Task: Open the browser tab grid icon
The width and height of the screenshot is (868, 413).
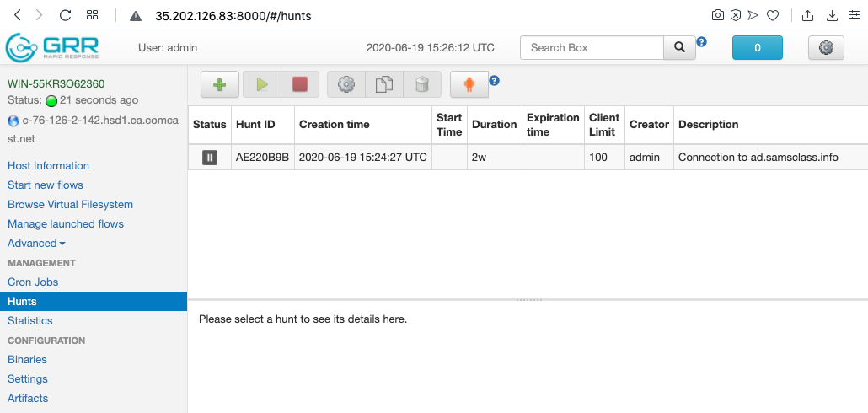Action: coord(93,15)
